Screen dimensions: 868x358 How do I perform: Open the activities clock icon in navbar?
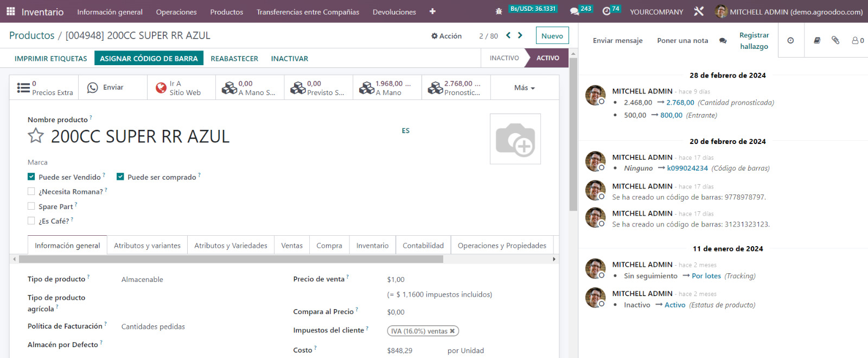(607, 11)
